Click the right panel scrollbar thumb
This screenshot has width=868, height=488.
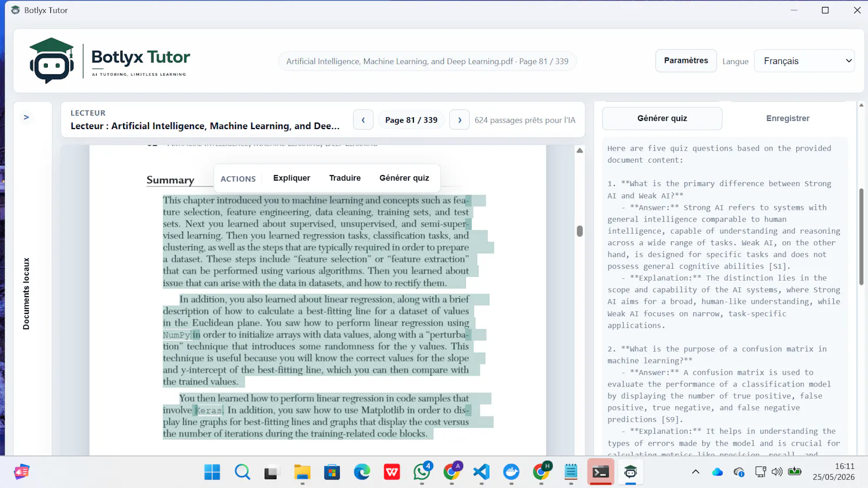(x=861, y=236)
